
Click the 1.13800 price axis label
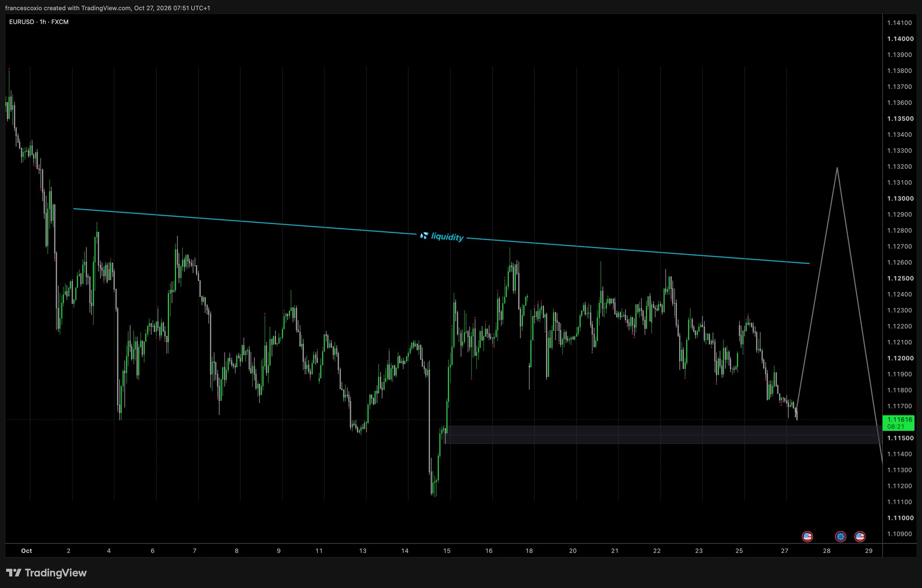tap(899, 71)
